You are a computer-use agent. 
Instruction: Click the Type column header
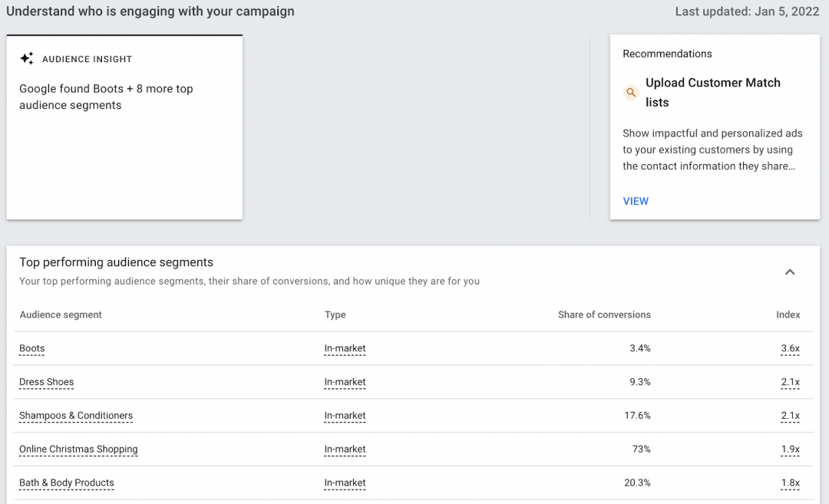click(x=335, y=315)
